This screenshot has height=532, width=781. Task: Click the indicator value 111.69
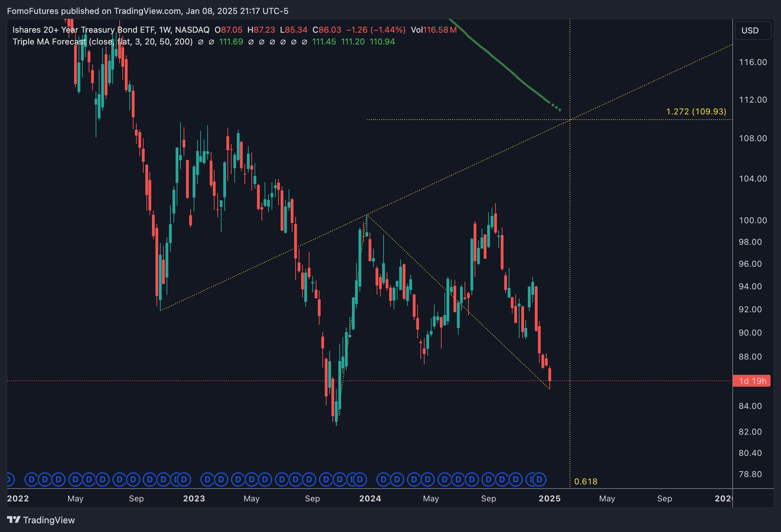[231, 42]
